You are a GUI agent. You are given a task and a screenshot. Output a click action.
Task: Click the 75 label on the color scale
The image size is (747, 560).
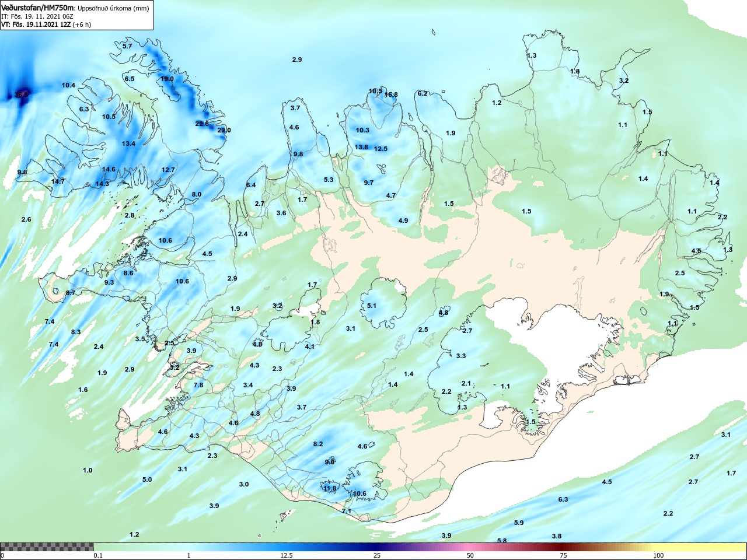[x=563, y=555]
